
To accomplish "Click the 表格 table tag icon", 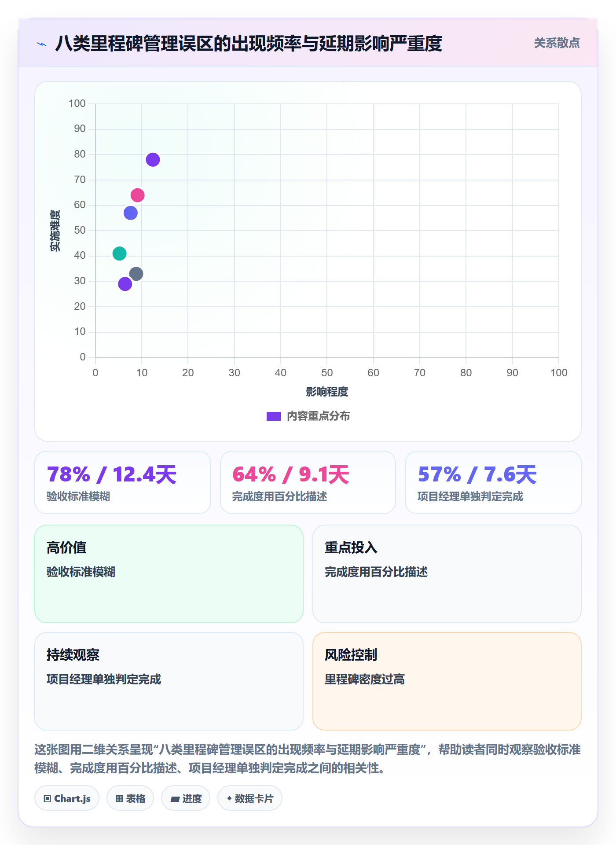I will point(120,798).
